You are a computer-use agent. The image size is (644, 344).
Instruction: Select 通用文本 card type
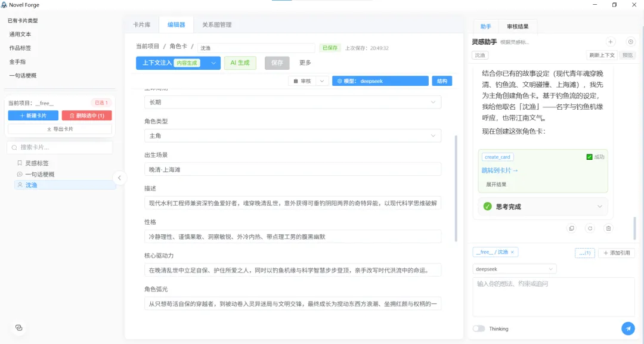click(x=20, y=34)
